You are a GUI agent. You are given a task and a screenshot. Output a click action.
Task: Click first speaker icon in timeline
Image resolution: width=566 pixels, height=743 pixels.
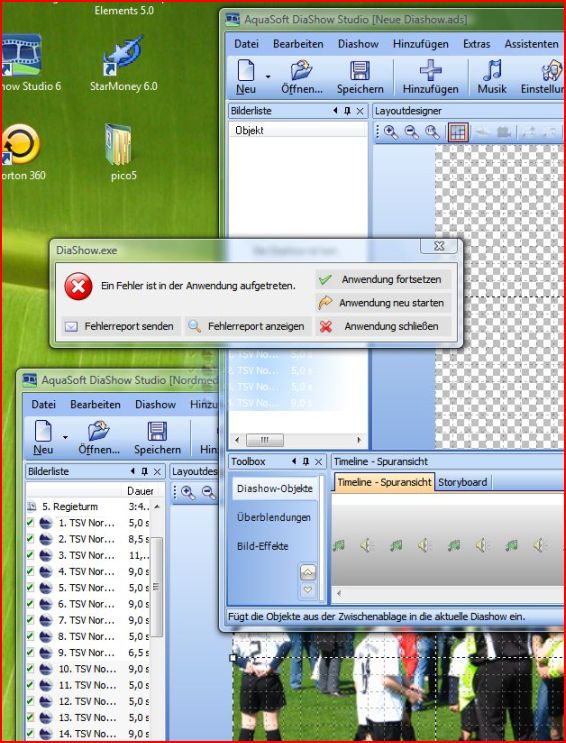[x=366, y=546]
